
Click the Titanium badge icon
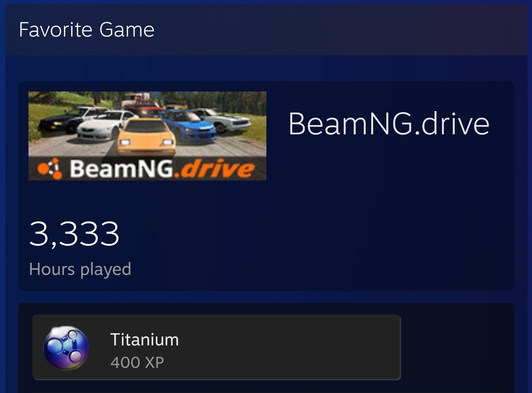66,348
